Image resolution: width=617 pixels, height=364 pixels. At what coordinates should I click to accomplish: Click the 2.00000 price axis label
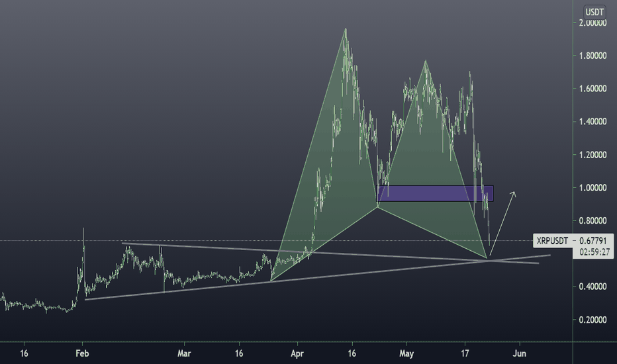tap(593, 23)
